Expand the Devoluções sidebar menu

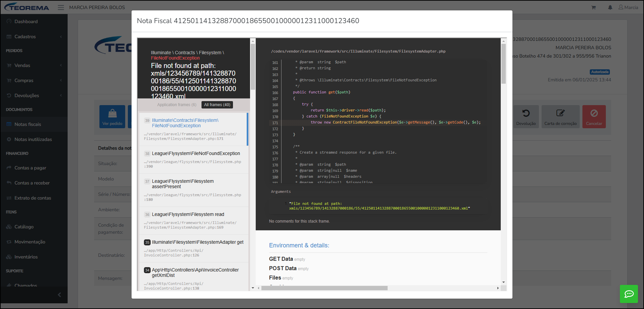[x=34, y=95]
